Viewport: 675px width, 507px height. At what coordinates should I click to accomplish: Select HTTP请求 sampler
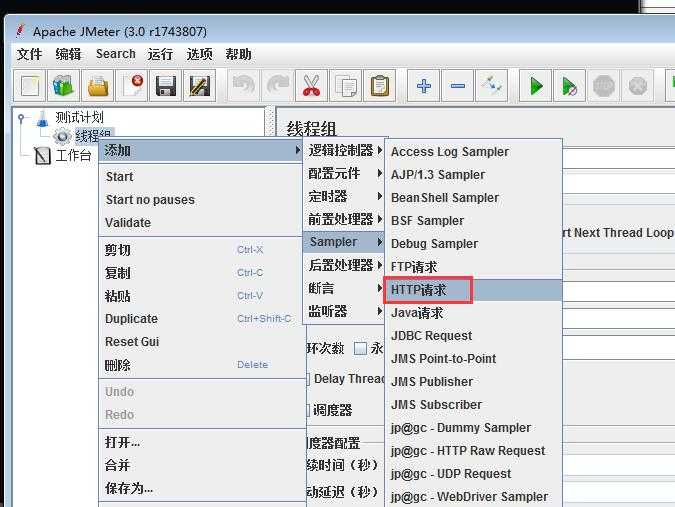[474, 290]
